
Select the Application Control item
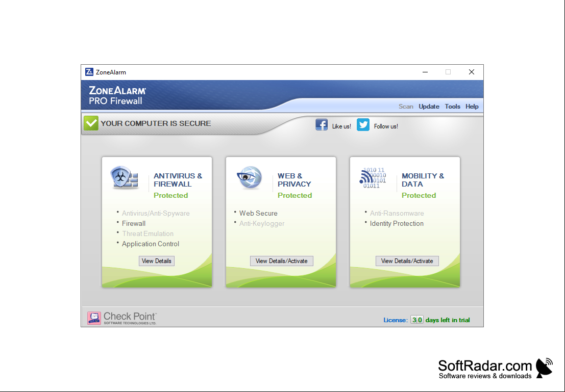pyautogui.click(x=150, y=244)
